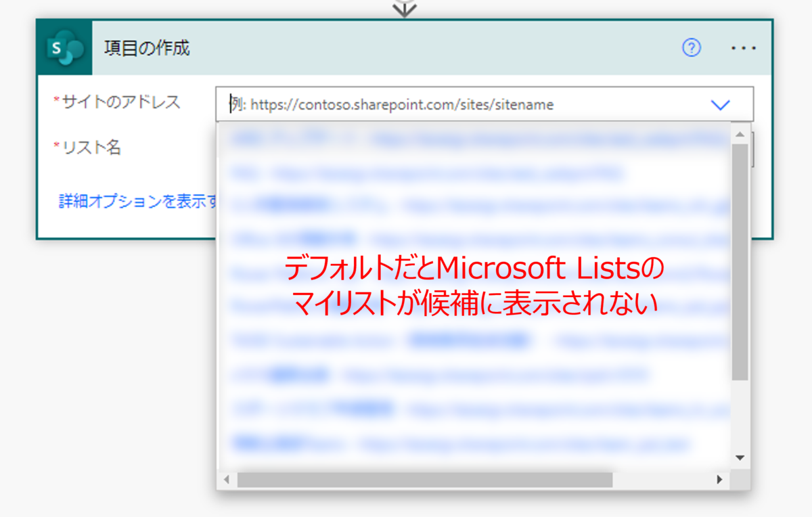Click the dropdown list scroll down arrow
The image size is (812, 517).
pos(740,457)
